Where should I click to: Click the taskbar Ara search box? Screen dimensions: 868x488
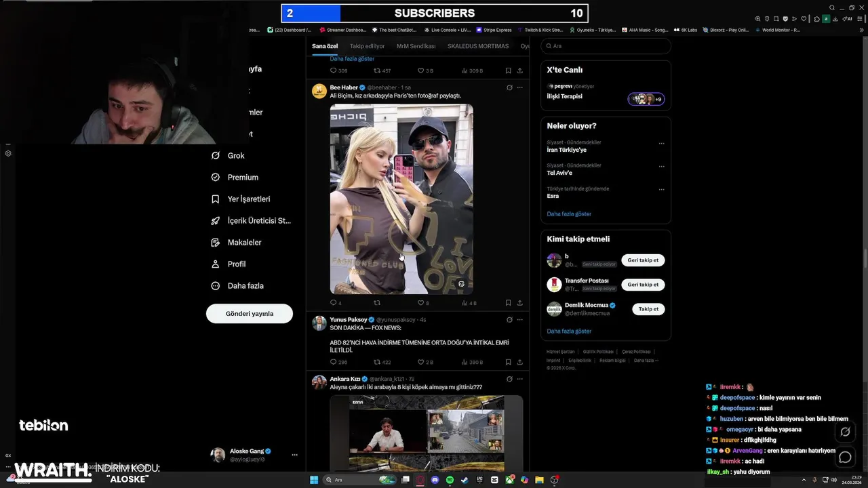[x=361, y=480]
